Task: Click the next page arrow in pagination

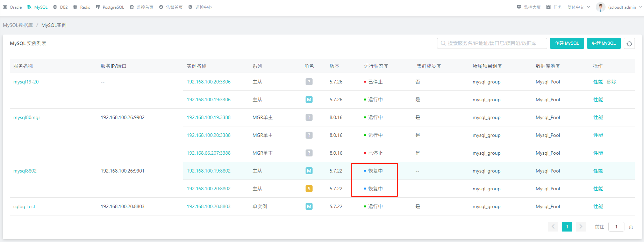Action: tap(581, 227)
